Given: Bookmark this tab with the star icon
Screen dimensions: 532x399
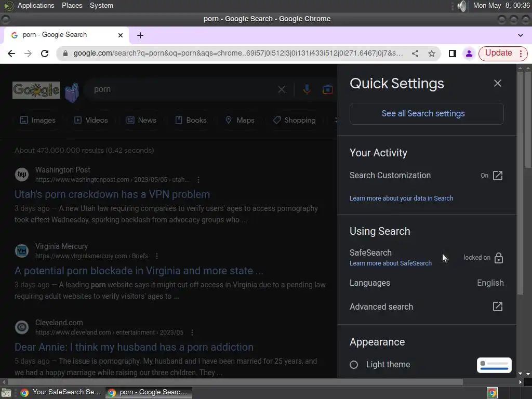Looking at the screenshot, I should (x=432, y=54).
